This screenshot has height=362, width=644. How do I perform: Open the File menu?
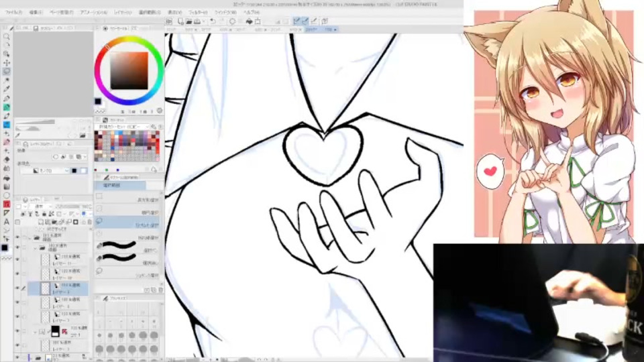click(13, 12)
